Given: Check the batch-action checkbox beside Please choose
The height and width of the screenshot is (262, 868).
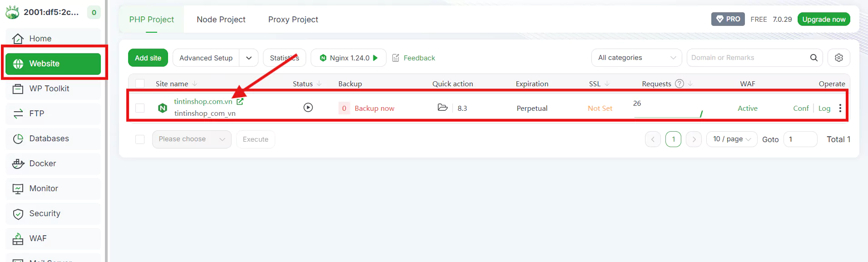Looking at the screenshot, I should click(x=140, y=139).
